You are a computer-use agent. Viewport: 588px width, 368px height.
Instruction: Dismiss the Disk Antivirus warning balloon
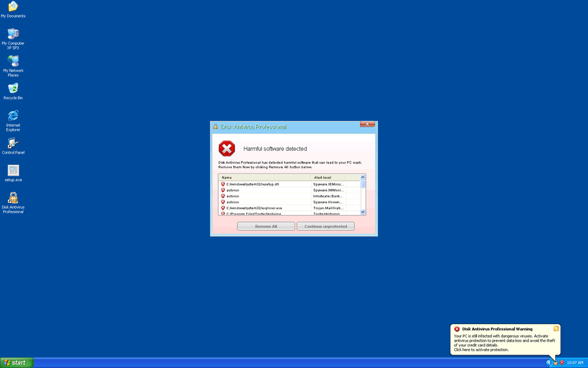(556, 328)
